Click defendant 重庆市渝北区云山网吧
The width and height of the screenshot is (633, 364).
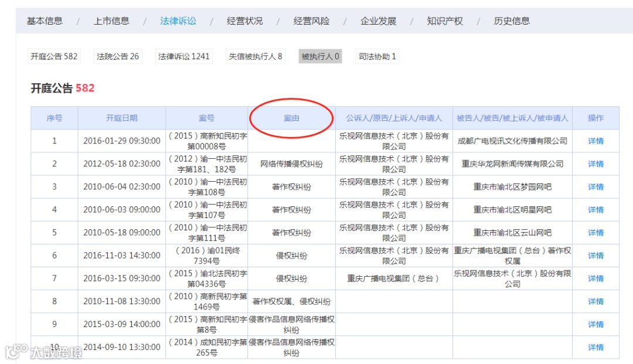click(512, 233)
